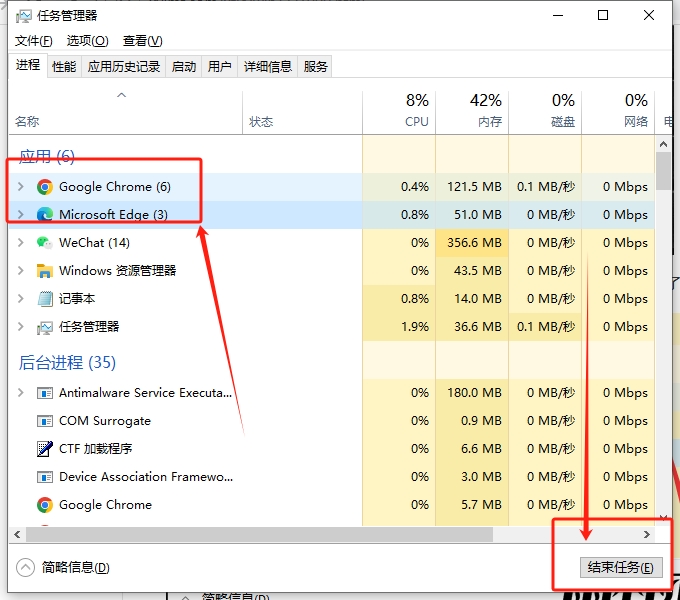Click the Antimalware Service Executable icon
The height and width of the screenshot is (600, 680).
(x=44, y=393)
